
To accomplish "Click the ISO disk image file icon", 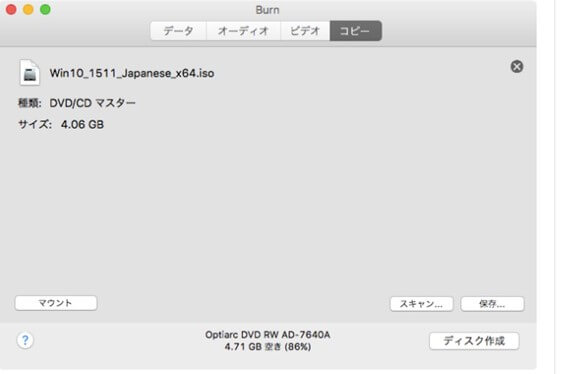I will (30, 73).
